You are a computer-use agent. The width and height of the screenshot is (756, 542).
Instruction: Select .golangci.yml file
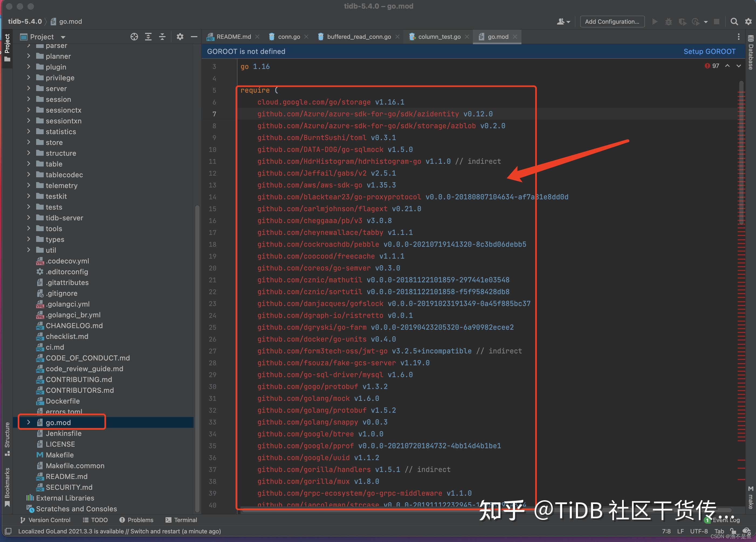(68, 304)
